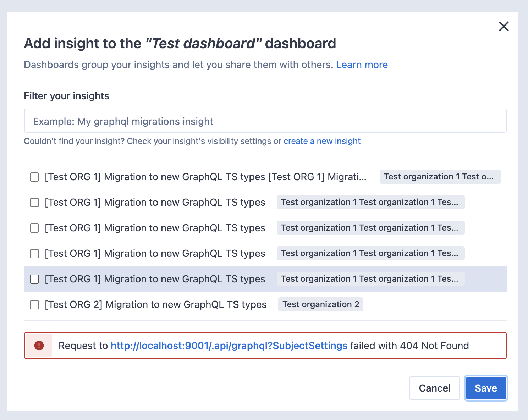Tick the second Test ORG 1 insight checkbox

coord(34,203)
